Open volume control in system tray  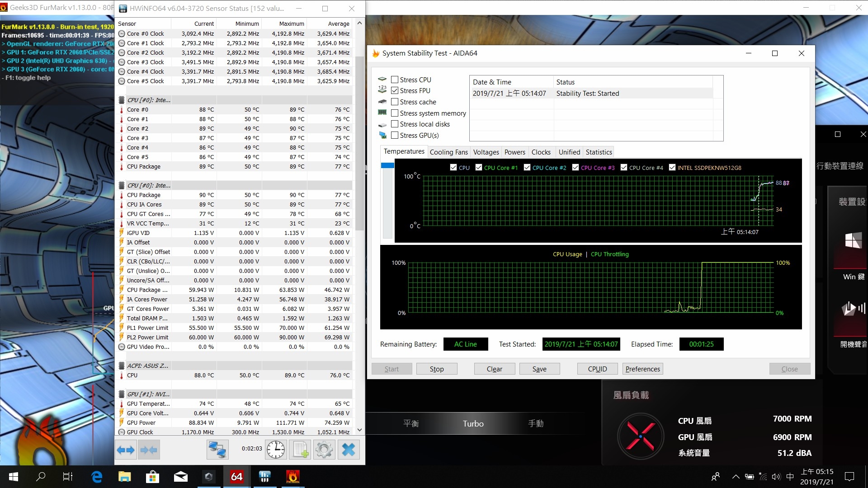point(776,477)
